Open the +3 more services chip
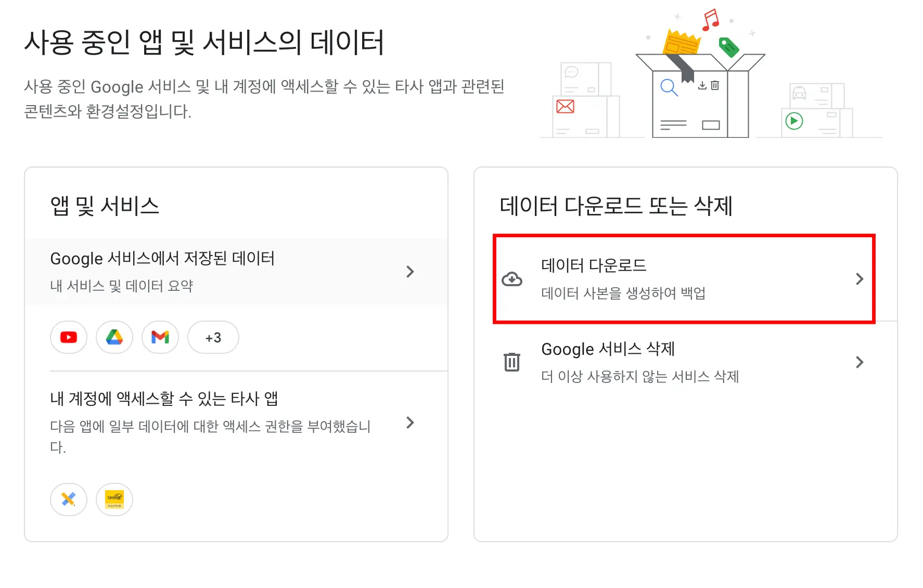The width and height of the screenshot is (923, 588). (x=213, y=337)
